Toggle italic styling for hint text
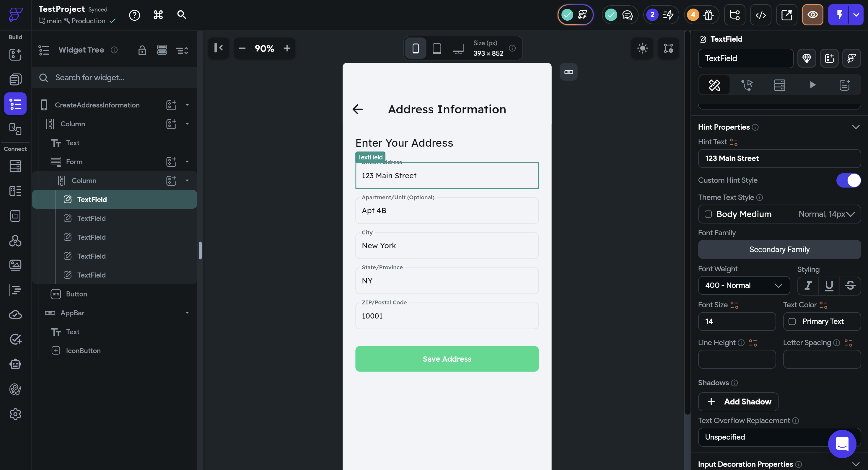The width and height of the screenshot is (868, 470). click(808, 286)
